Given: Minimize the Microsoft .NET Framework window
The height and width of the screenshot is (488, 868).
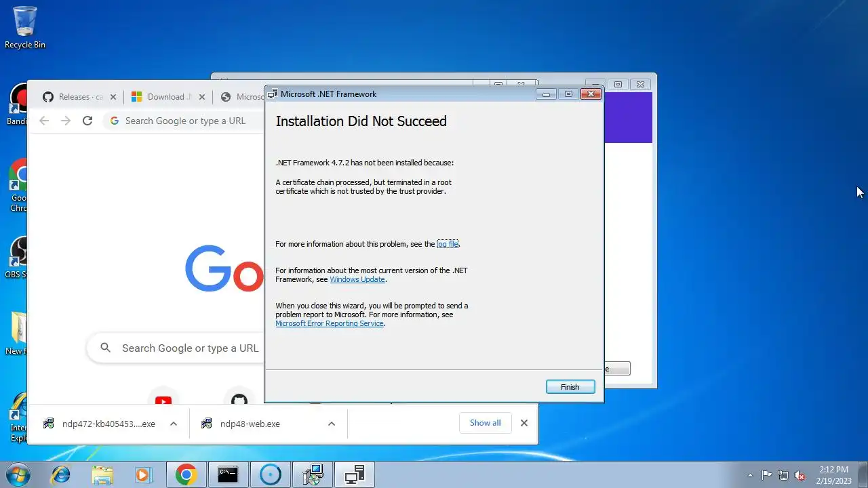Looking at the screenshot, I should [546, 94].
